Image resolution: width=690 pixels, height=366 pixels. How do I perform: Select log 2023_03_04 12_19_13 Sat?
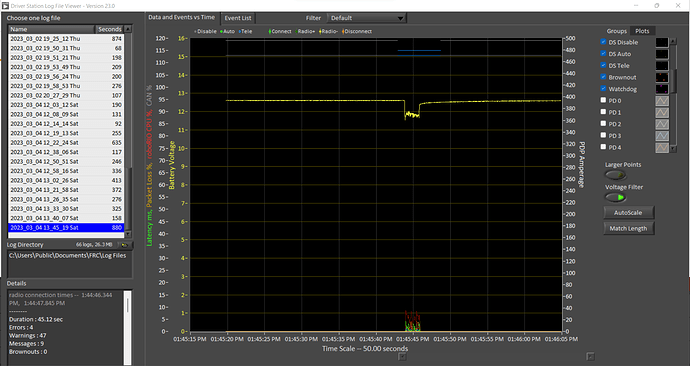[x=66, y=133]
